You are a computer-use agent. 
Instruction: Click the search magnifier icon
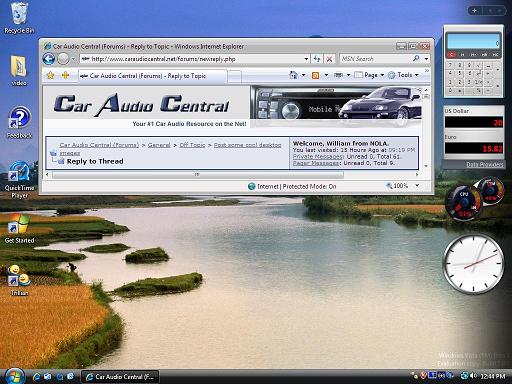click(416, 59)
